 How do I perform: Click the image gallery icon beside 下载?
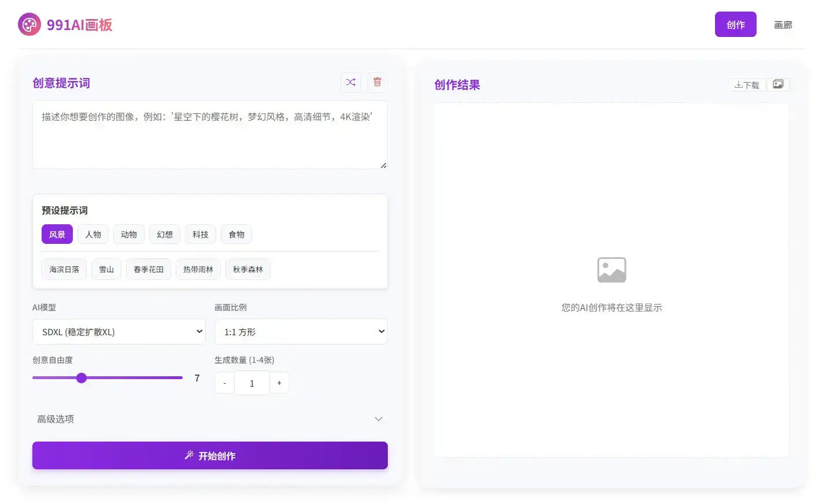(x=778, y=84)
